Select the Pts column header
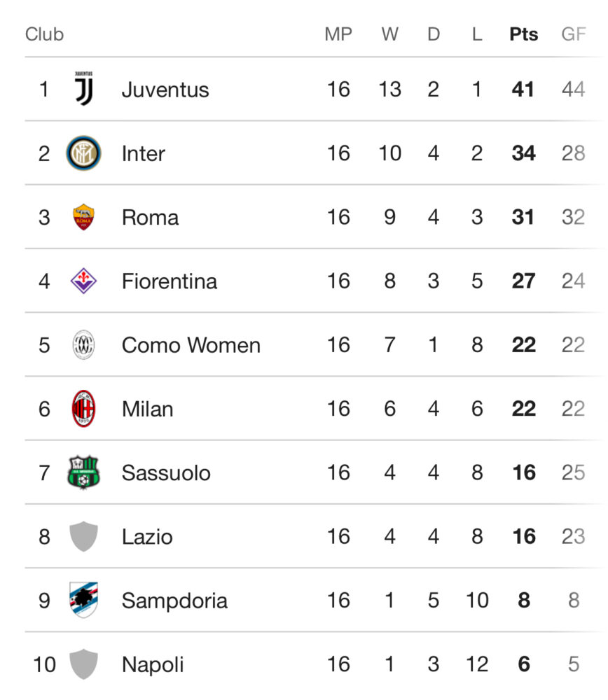The height and width of the screenshot is (700, 608). [523, 34]
